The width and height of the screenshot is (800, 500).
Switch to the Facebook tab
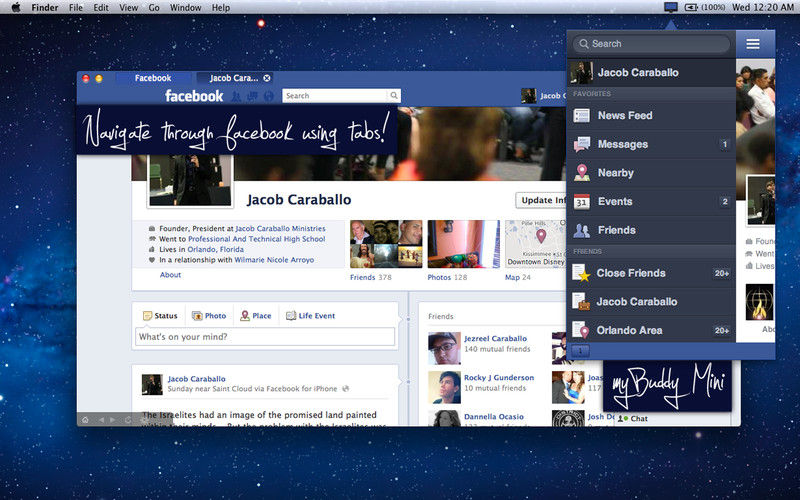tap(153, 78)
